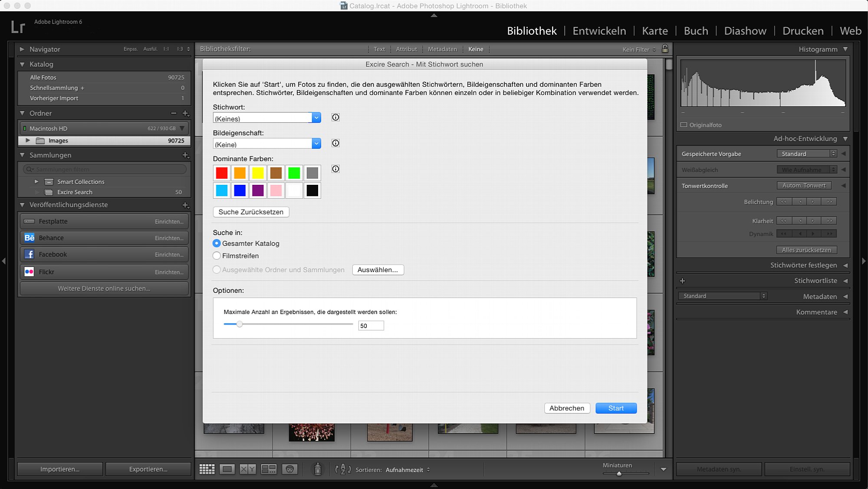Open compare view (X|Y) icon
Viewport: 868px width, 489px height.
click(248, 469)
